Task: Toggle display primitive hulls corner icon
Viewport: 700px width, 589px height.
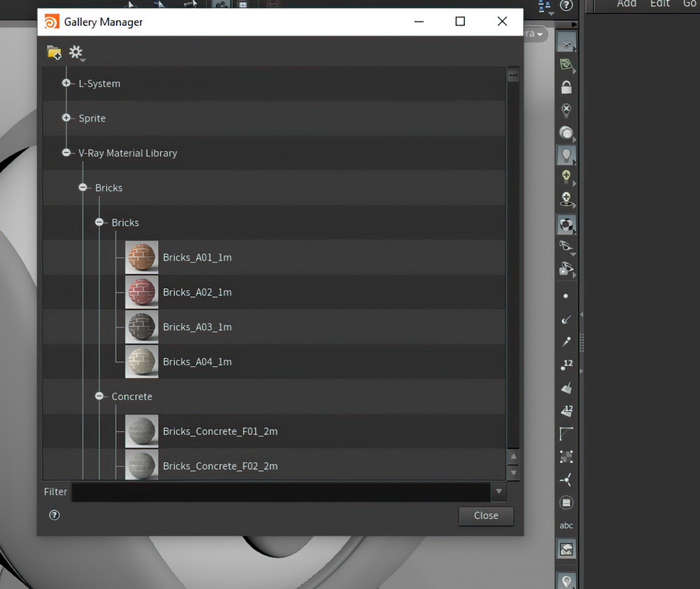Action: tap(566, 434)
